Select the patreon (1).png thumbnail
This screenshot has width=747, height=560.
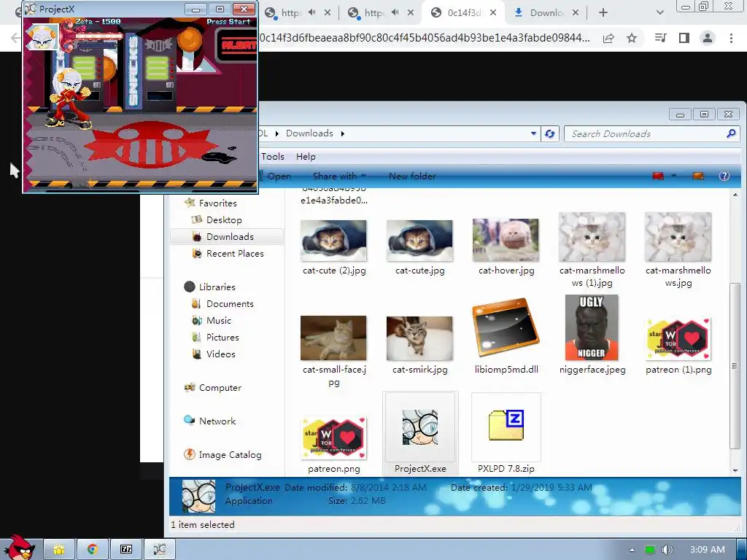[x=678, y=339]
